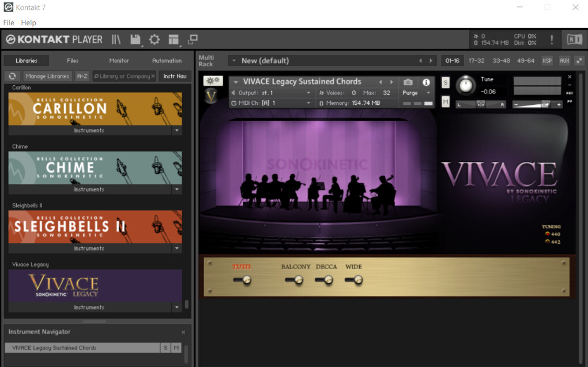Click the save floppy disk icon
This screenshot has height=367, width=588.
[135, 40]
